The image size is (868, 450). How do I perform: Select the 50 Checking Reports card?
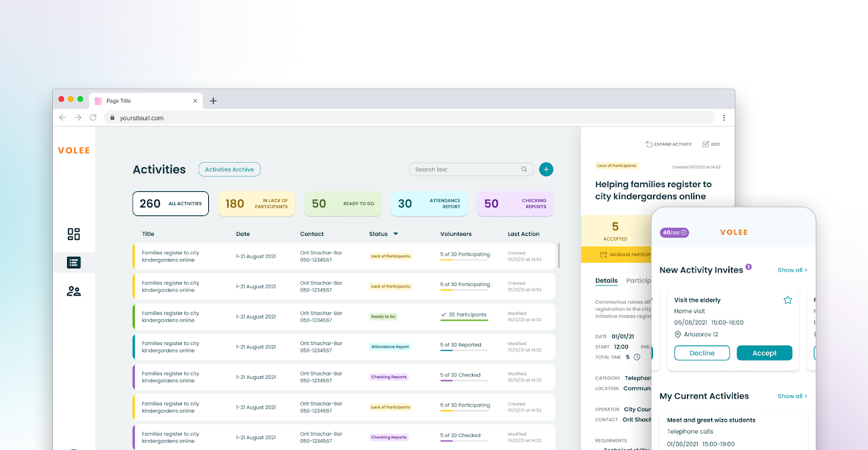515,203
